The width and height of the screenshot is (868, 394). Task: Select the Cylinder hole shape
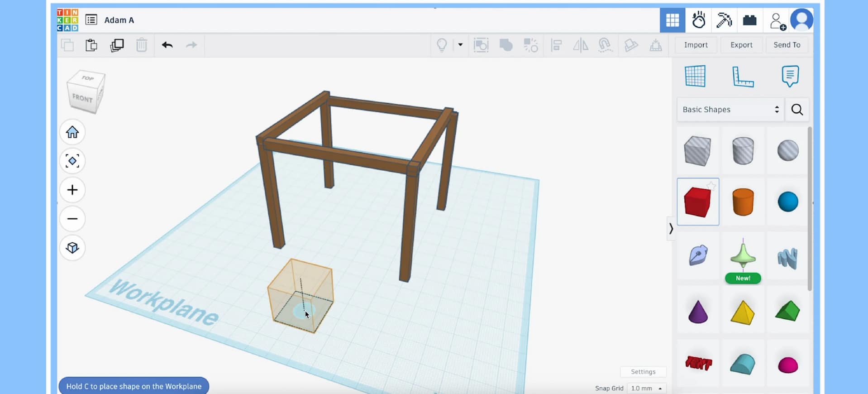pyautogui.click(x=743, y=151)
